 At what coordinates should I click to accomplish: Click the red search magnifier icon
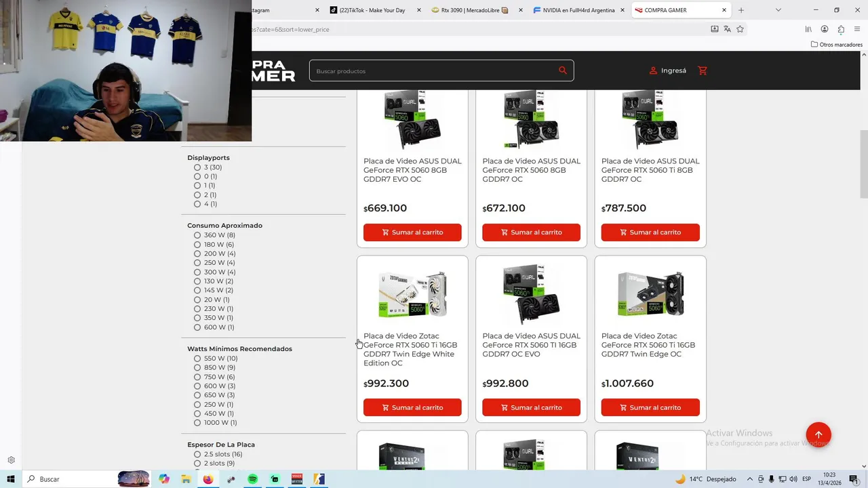[x=562, y=70]
